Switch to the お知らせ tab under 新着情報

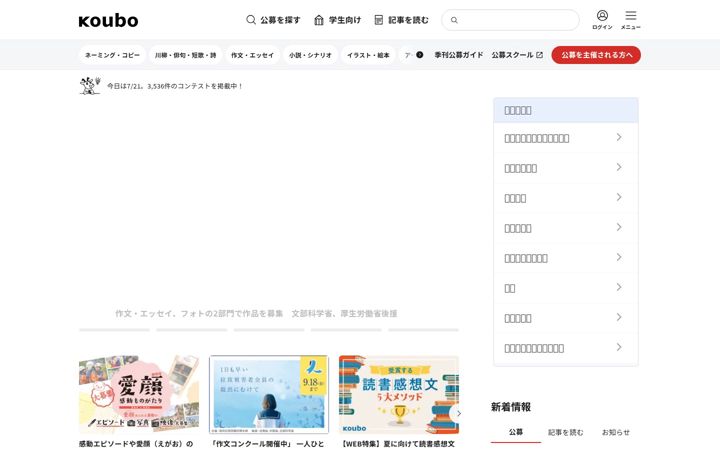[616, 432]
